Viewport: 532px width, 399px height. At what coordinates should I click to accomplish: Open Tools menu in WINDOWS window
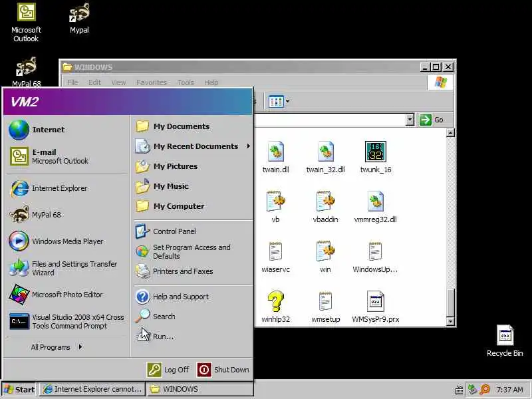pos(186,82)
